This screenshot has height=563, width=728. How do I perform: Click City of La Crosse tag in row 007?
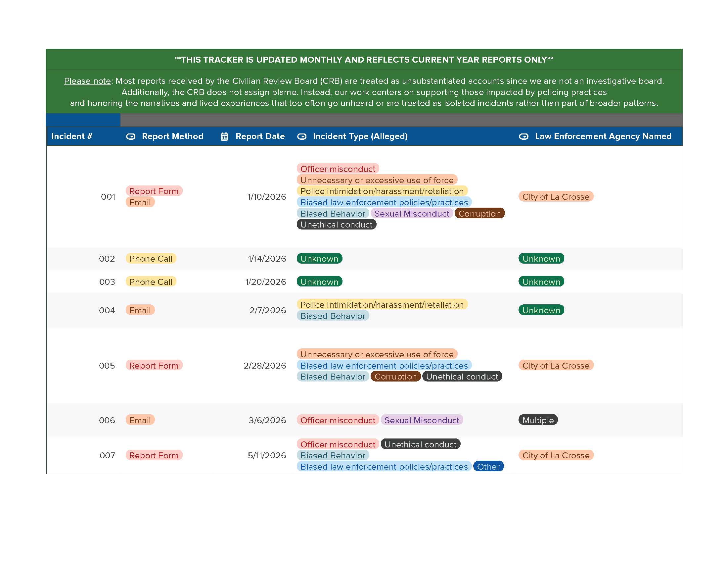coord(556,456)
